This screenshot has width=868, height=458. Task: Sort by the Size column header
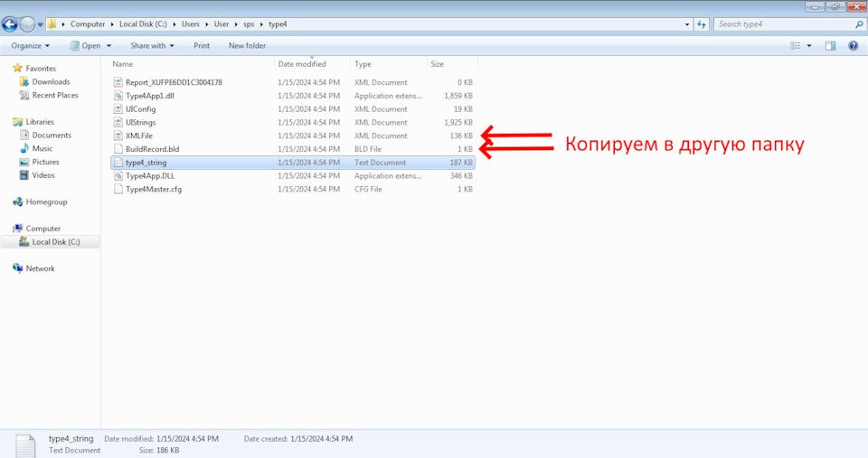coord(437,64)
